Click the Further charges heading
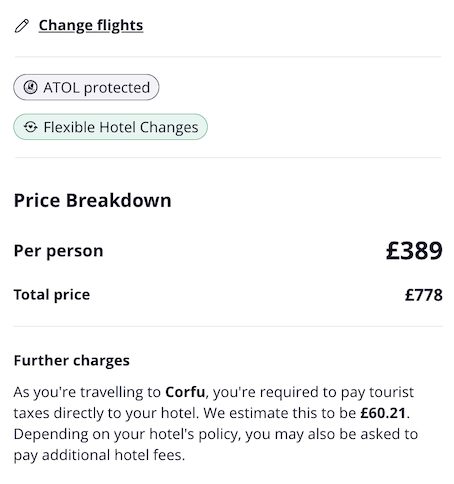Image resolution: width=454 pixels, height=484 pixels. click(72, 361)
